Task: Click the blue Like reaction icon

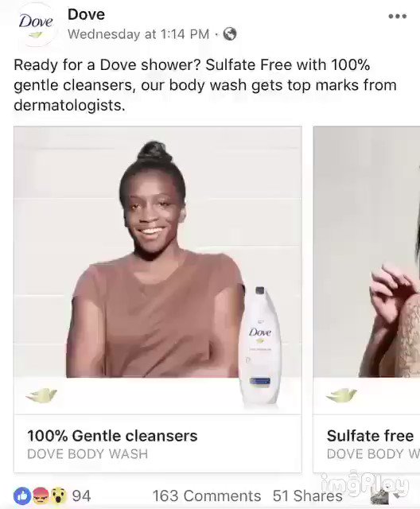Action: [x=22, y=495]
